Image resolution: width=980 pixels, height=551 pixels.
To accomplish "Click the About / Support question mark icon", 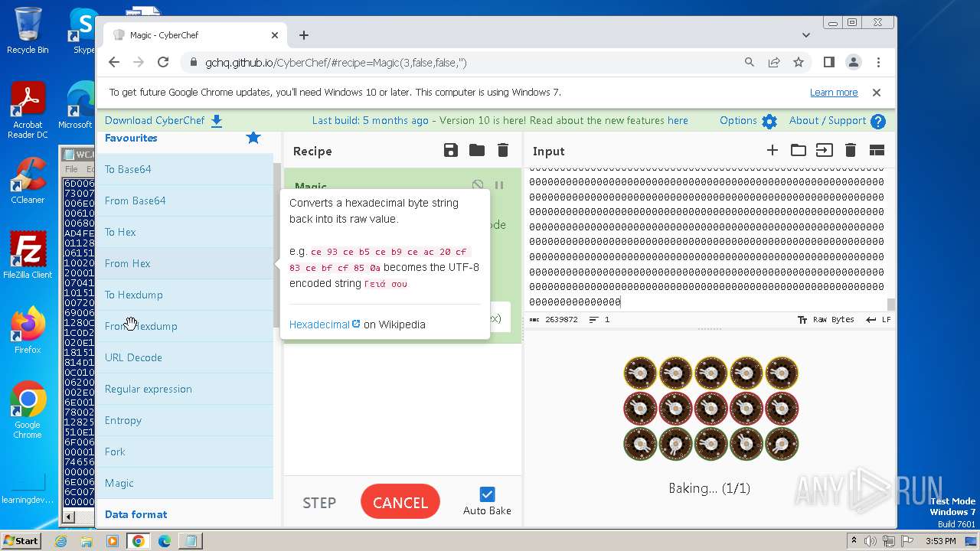I will (878, 121).
